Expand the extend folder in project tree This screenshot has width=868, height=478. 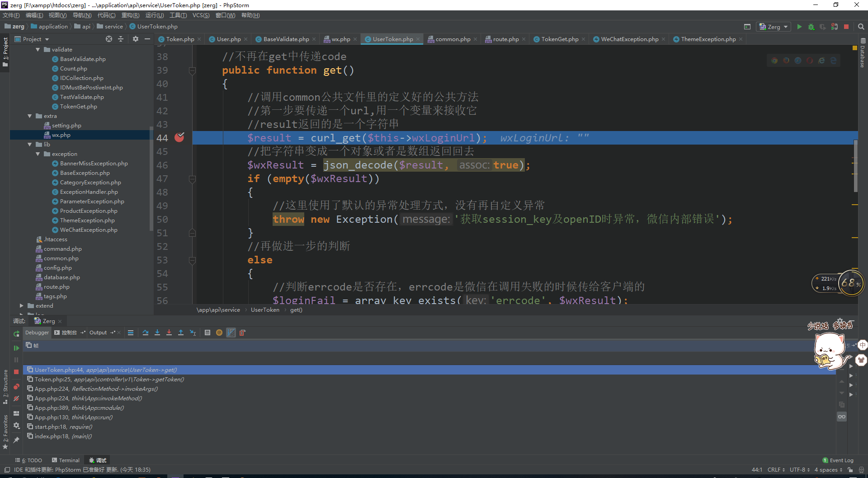[x=21, y=306]
